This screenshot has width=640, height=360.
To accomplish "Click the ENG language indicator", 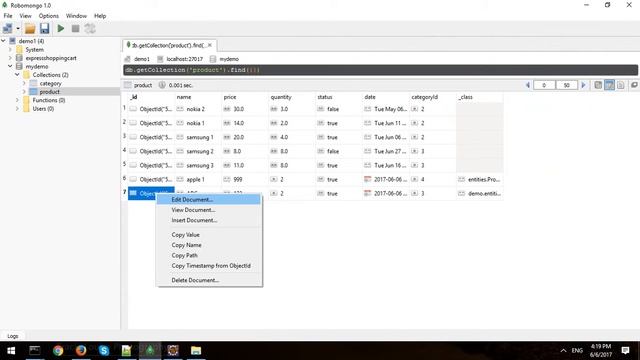I will (577, 351).
